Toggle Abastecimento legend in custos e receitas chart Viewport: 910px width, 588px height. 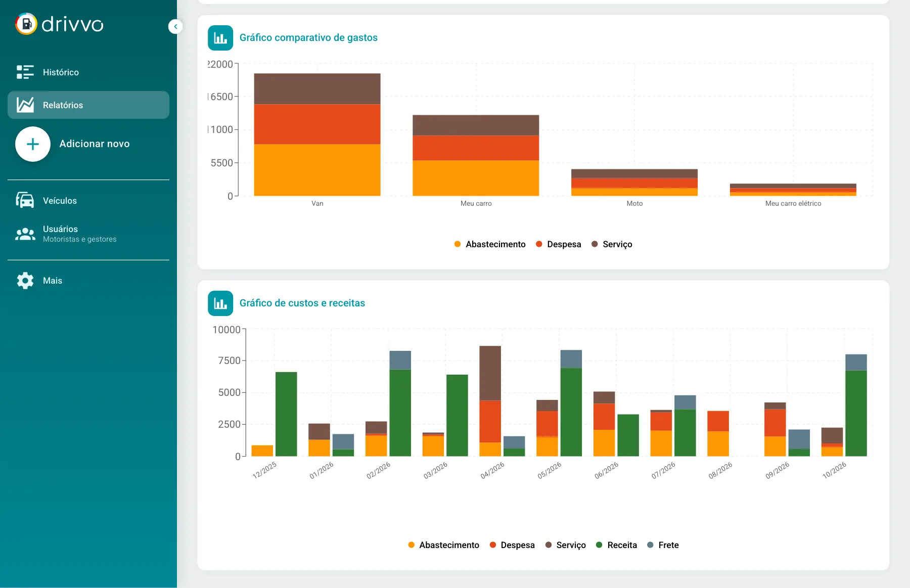click(x=443, y=545)
